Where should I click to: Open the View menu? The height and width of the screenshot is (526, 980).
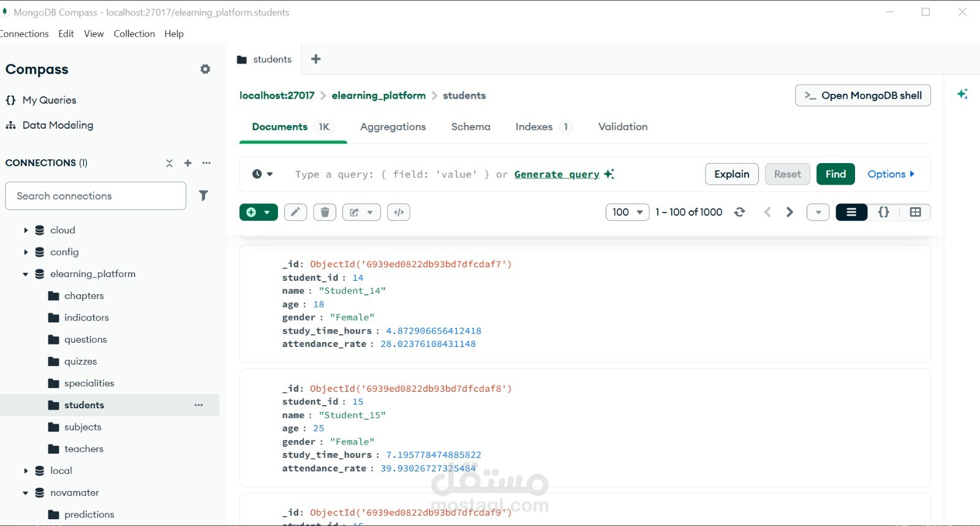pos(94,34)
